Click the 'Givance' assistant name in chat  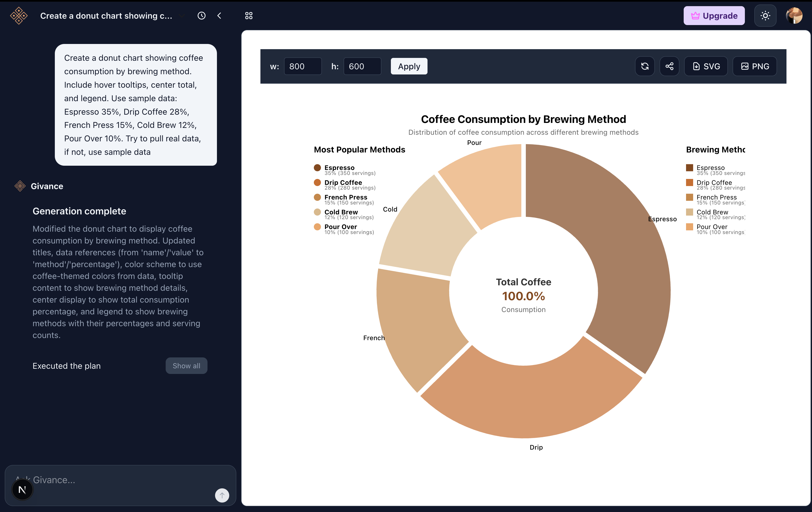click(x=47, y=186)
